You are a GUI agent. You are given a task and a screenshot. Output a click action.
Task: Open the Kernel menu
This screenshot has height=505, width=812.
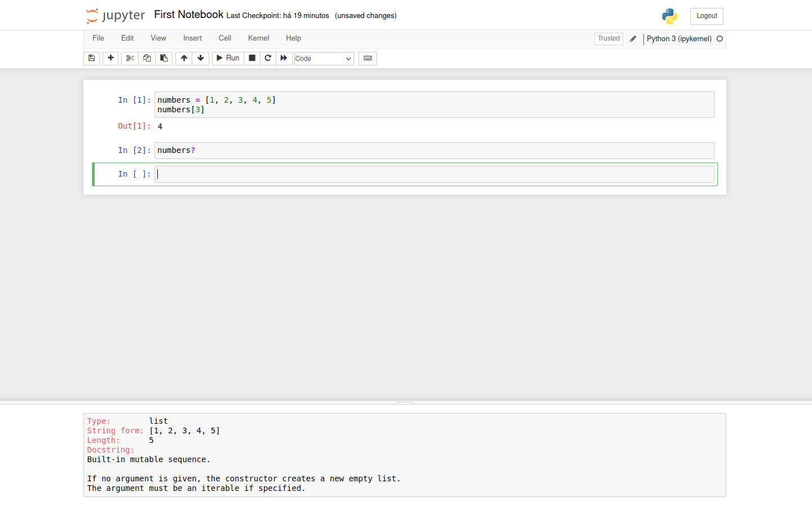click(258, 38)
